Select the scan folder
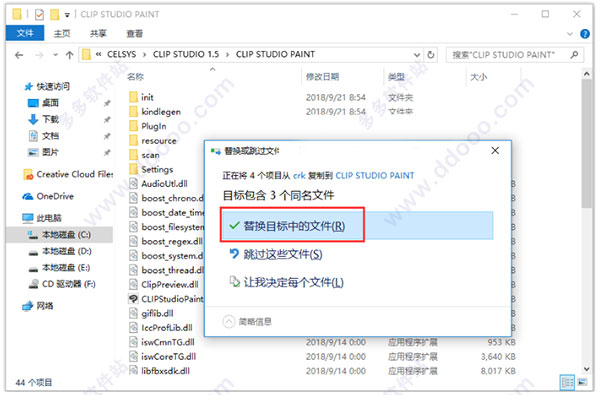The width and height of the screenshot is (600, 395). (x=144, y=155)
